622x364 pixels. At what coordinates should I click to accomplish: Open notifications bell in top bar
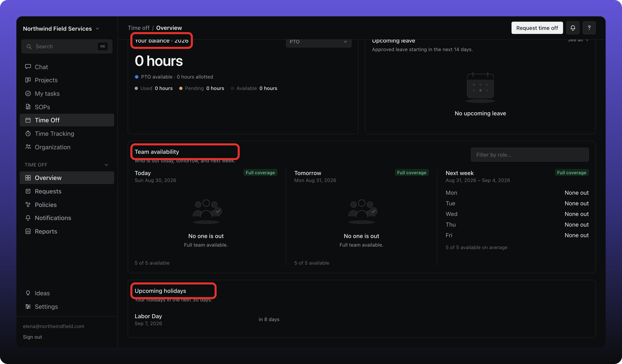point(573,28)
